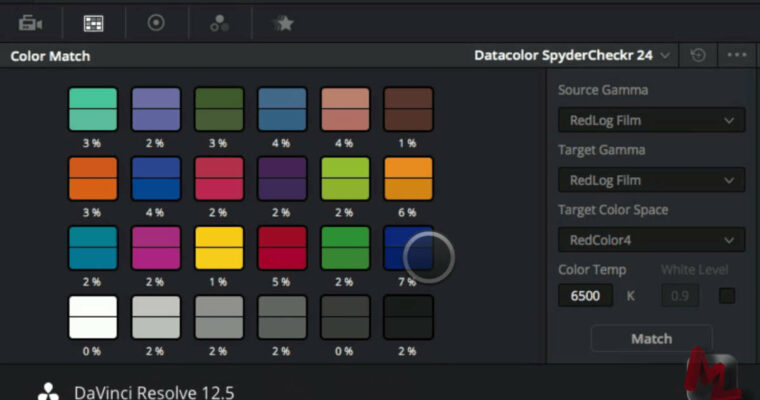Select the dark olive green swatch

coord(219,109)
